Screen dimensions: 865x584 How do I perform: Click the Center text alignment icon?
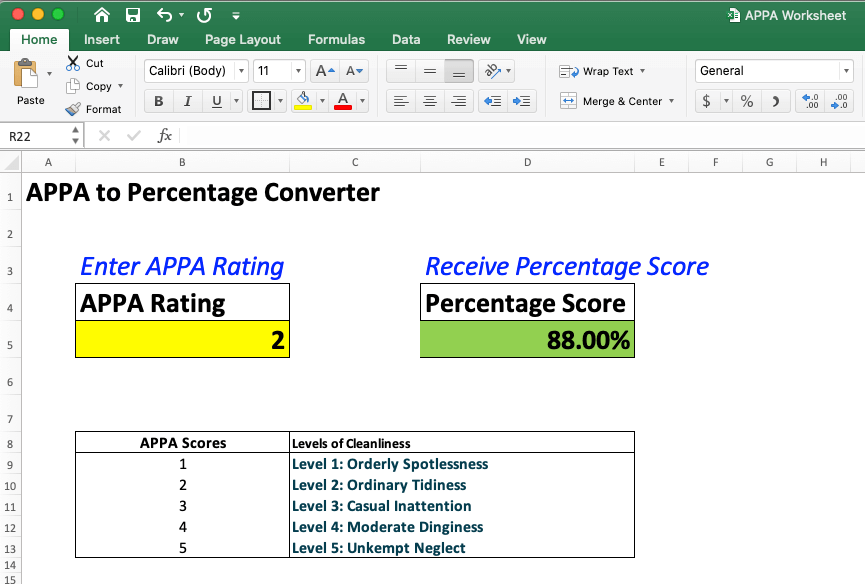pyautogui.click(x=429, y=101)
